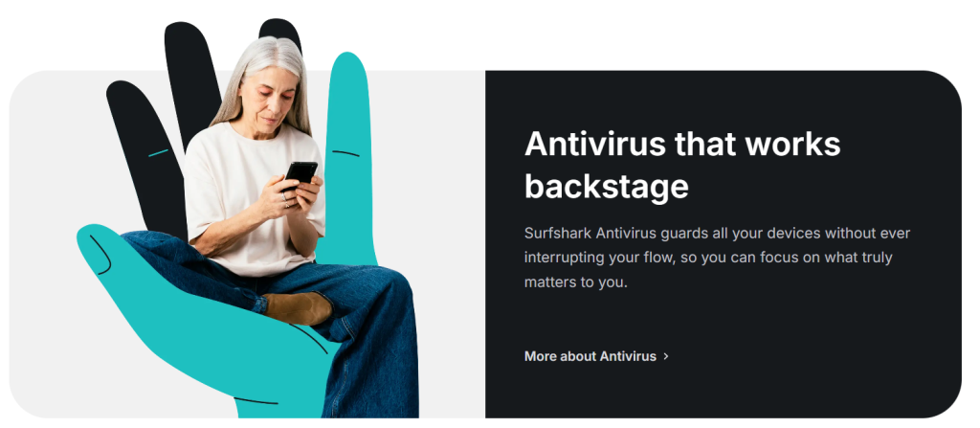Click the Surfshark Antivirus description paragraph
Image resolution: width=980 pixels, height=428 pixels.
tap(717, 258)
